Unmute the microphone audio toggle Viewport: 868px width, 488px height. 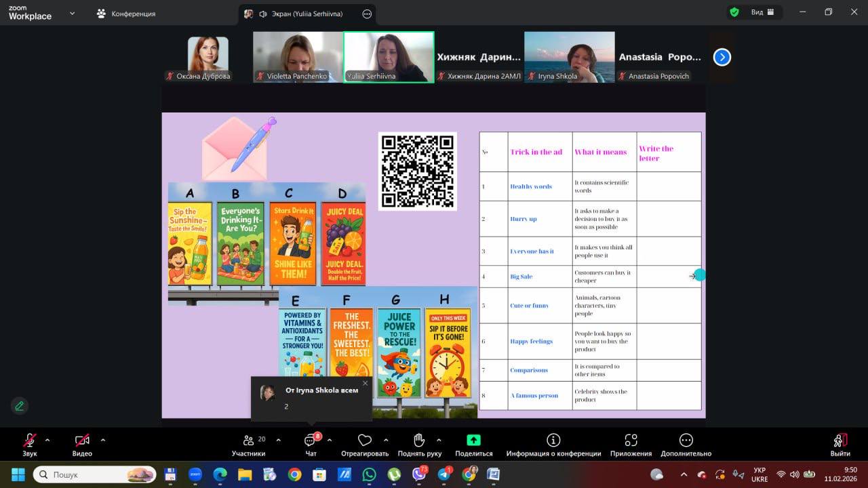pos(30,441)
